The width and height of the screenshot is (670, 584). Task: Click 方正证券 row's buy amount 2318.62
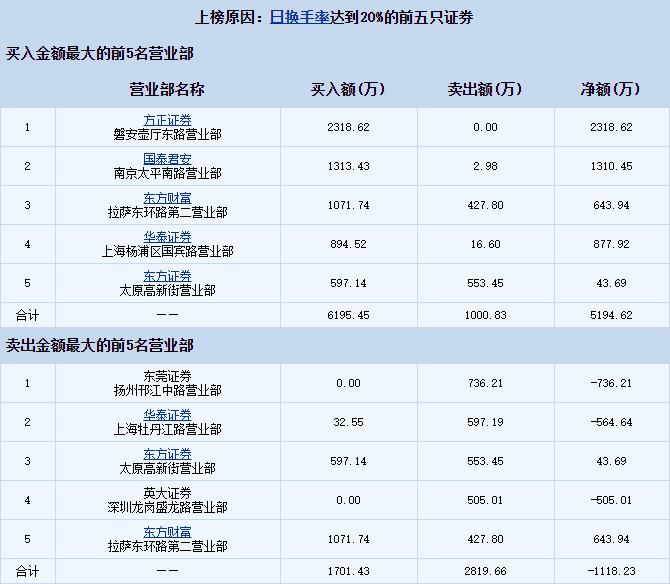coord(348,127)
